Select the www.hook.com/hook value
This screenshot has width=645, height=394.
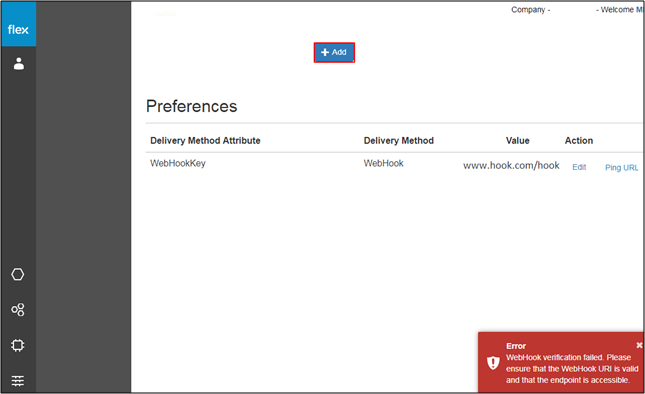tap(511, 165)
